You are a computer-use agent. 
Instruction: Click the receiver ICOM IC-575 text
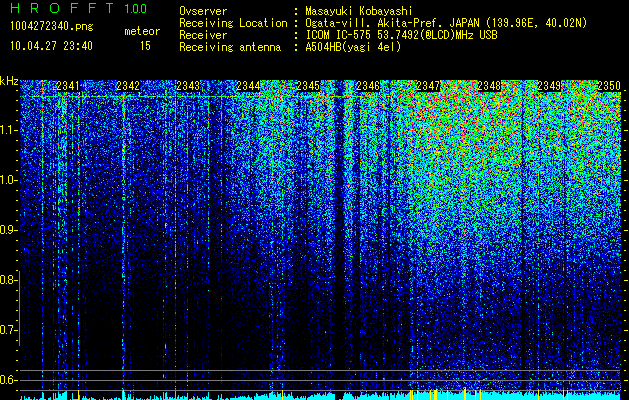[x=401, y=35]
